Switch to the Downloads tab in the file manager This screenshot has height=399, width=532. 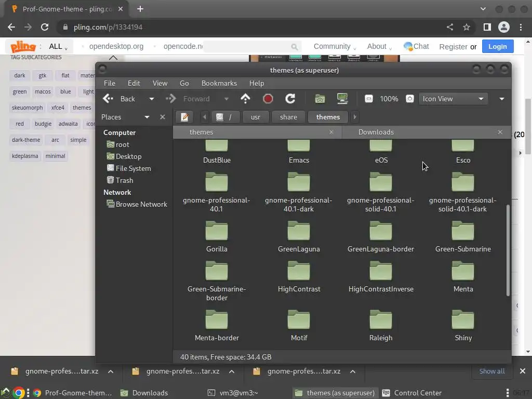point(376,132)
